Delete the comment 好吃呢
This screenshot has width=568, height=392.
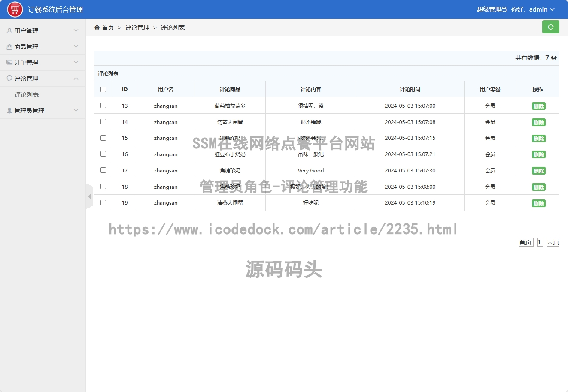538,203
